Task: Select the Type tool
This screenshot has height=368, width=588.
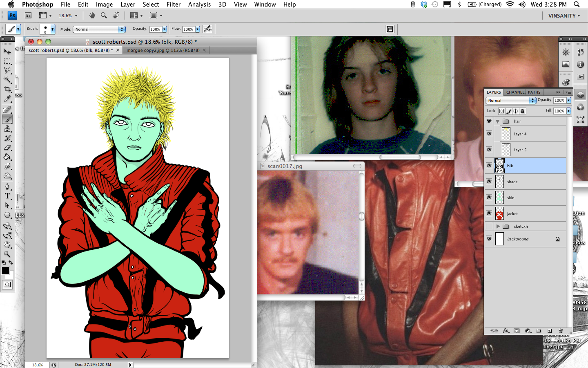Action: 7,196
